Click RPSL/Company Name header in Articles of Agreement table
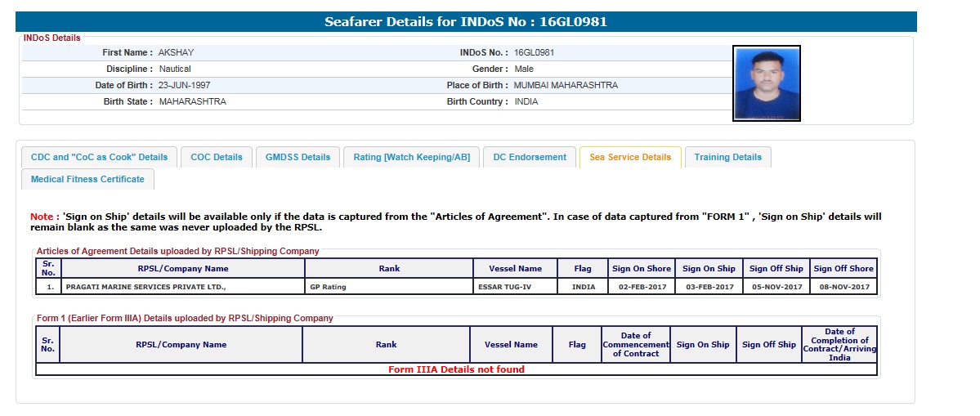Viewport: 980px width, 416px height. pos(183,269)
